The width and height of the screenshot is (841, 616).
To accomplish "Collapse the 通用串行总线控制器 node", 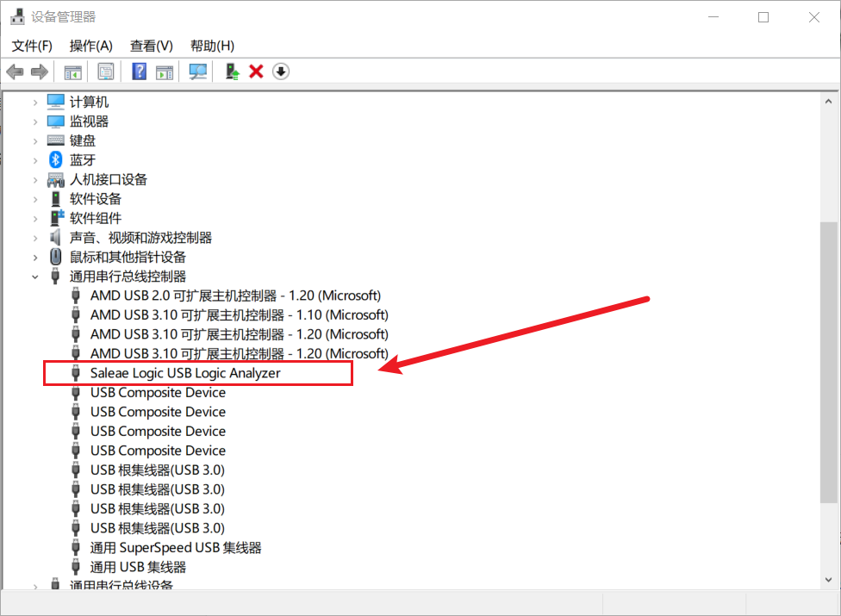I will coord(35,277).
